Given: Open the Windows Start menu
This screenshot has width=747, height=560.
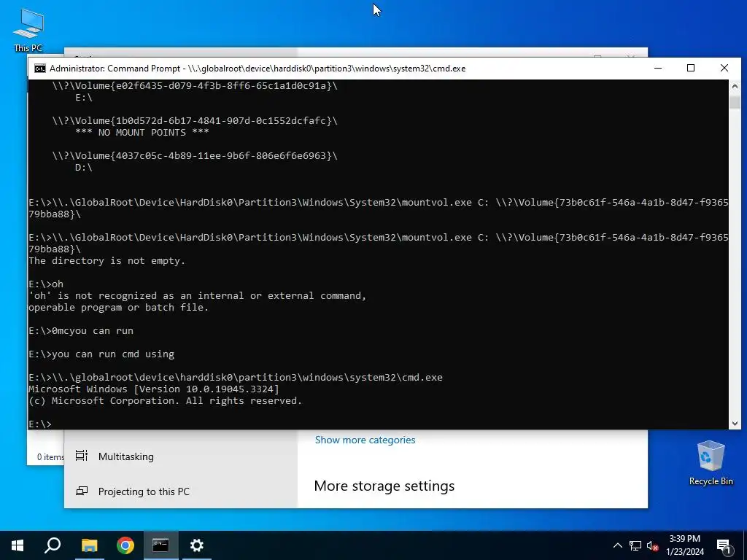Looking at the screenshot, I should click(18, 545).
